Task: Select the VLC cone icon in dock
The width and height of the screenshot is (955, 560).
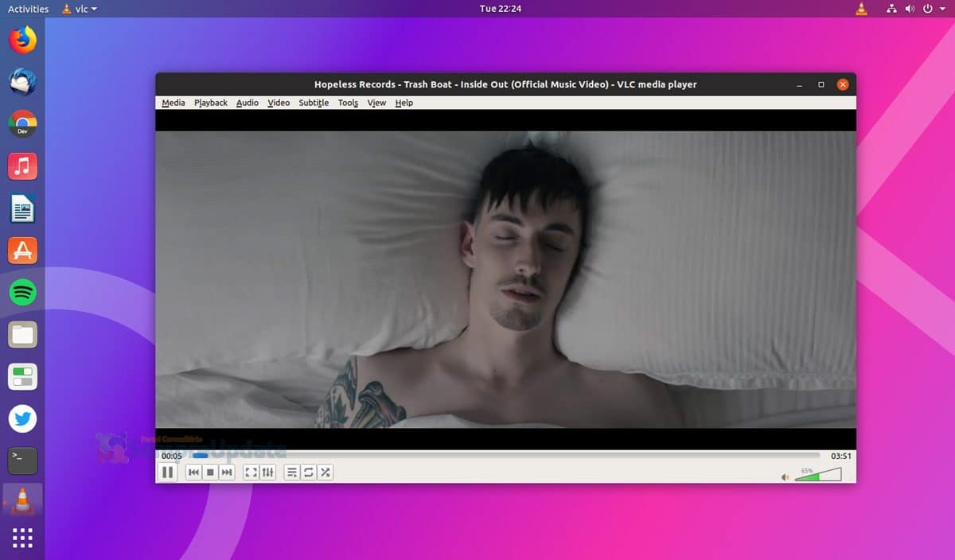Action: [22, 501]
